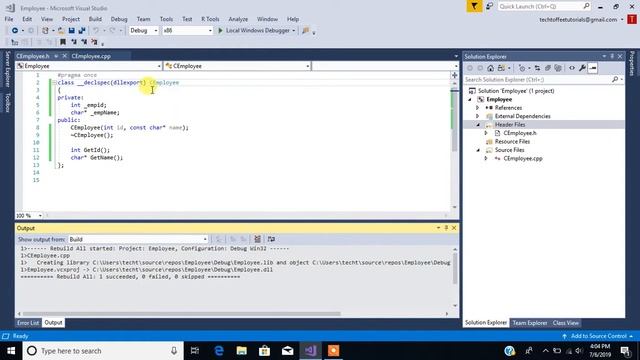
Task: Expand External Dependencies node
Action: [477, 116]
